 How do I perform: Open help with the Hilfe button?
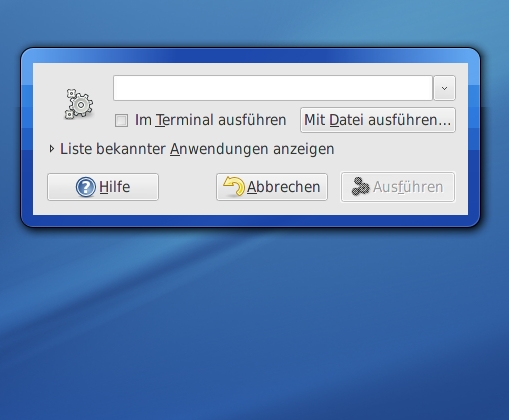click(103, 187)
